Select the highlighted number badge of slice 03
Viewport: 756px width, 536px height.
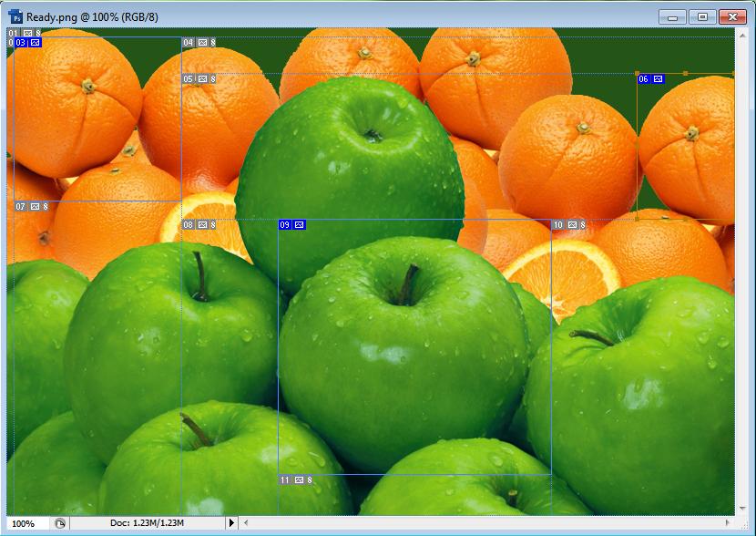(22, 43)
